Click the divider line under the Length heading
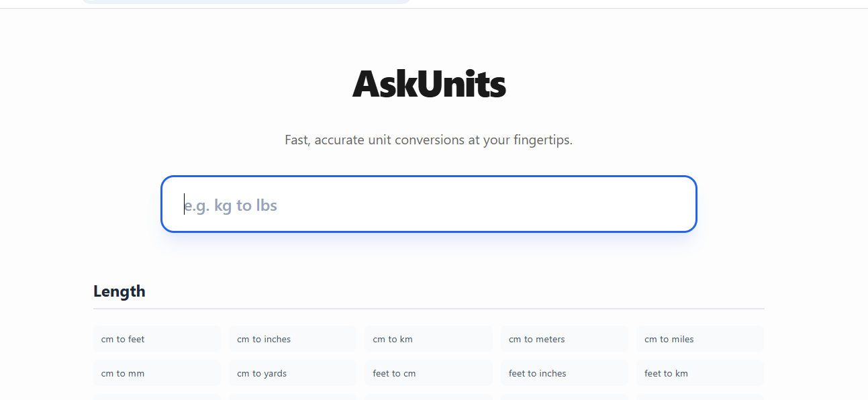 tap(428, 309)
